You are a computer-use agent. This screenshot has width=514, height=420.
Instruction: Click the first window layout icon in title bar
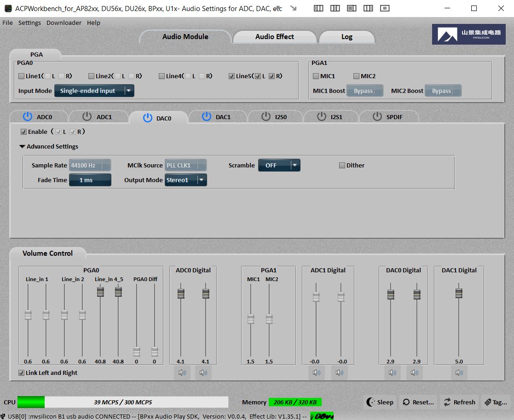318,8
